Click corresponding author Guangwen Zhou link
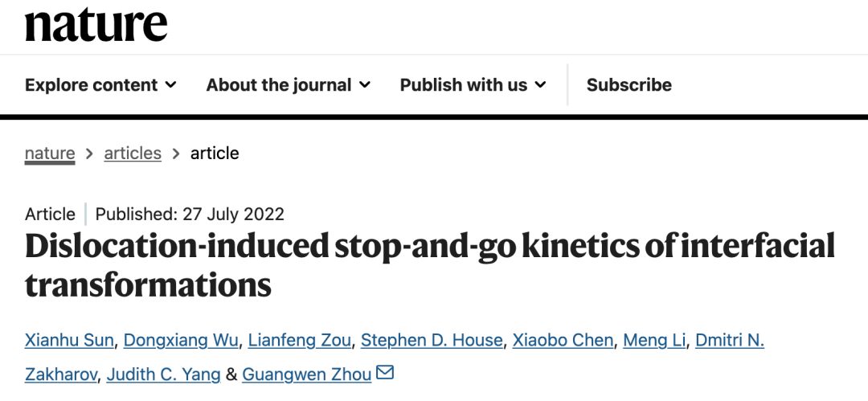This screenshot has height=401, width=868. click(306, 374)
